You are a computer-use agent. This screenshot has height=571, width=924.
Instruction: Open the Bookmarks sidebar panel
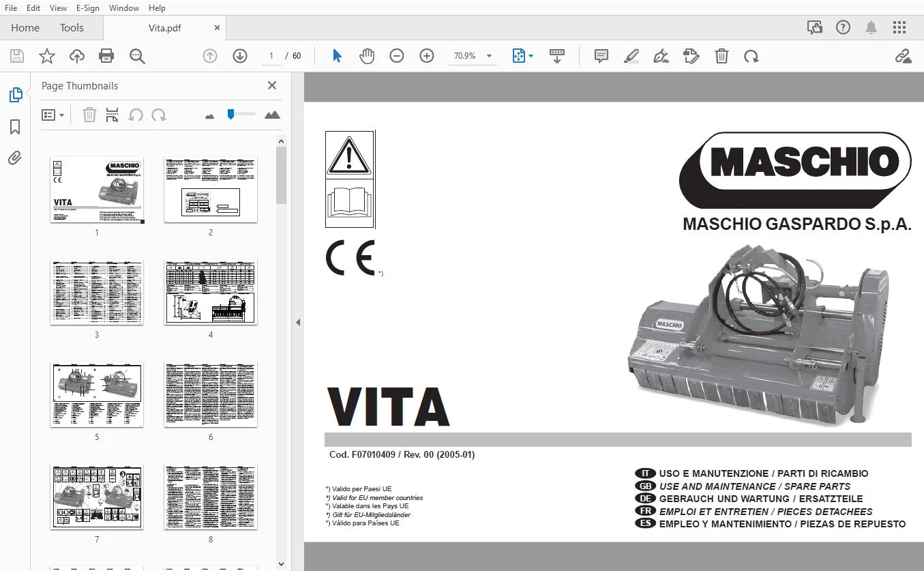click(x=15, y=127)
